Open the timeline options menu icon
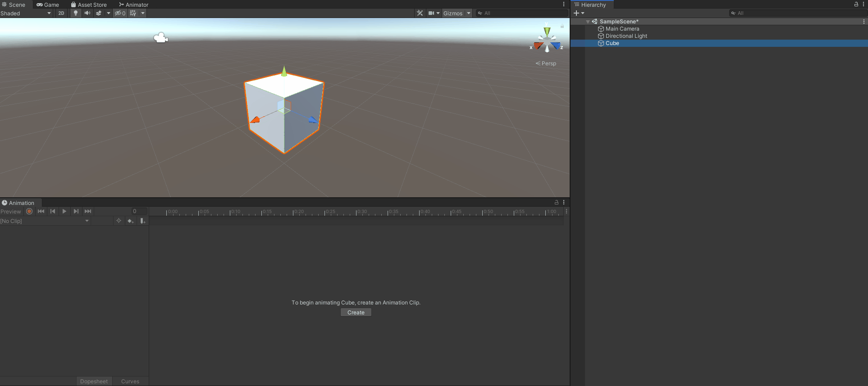The height and width of the screenshot is (386, 868). click(x=566, y=211)
